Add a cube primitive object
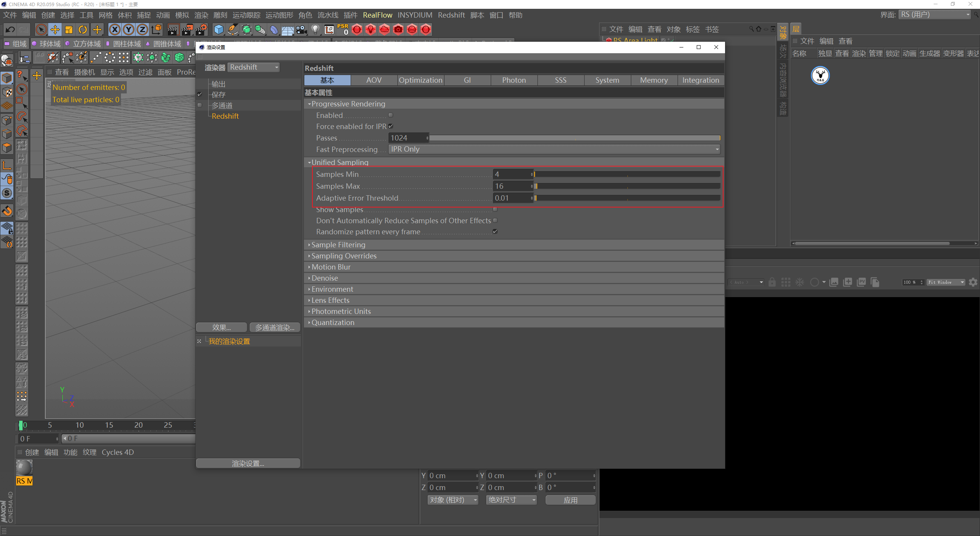The image size is (980, 536). coord(219,29)
